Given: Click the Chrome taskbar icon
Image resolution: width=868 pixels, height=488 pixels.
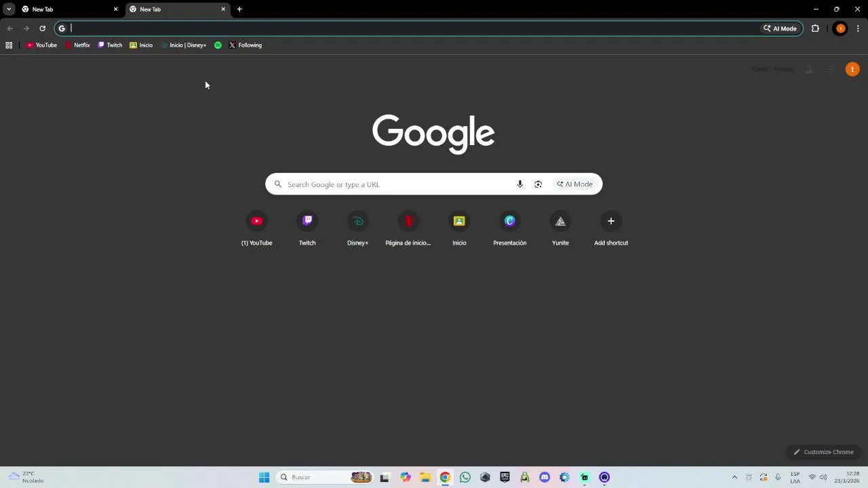Looking at the screenshot, I should click(x=445, y=477).
